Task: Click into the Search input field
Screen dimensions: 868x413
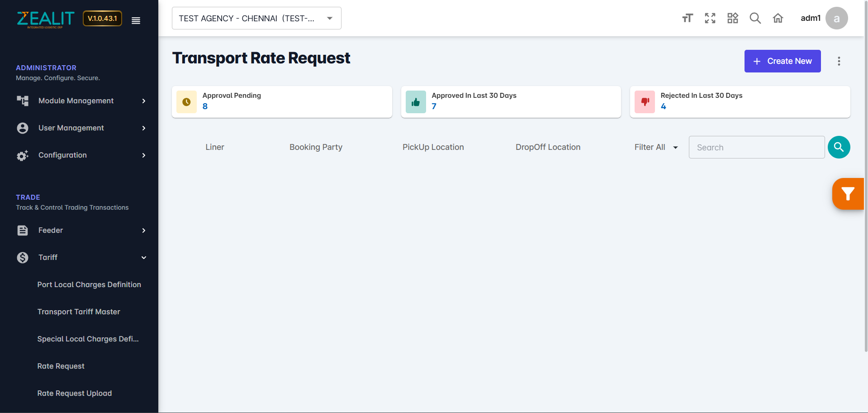Action: point(756,147)
